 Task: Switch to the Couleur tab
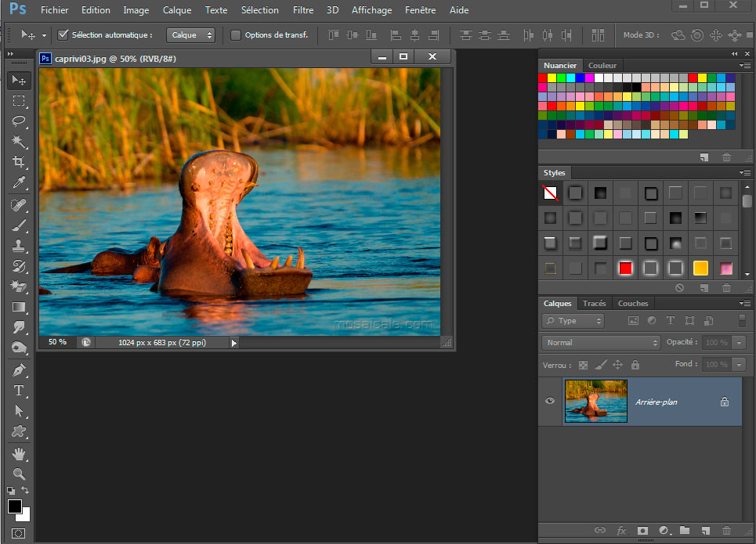[602, 66]
